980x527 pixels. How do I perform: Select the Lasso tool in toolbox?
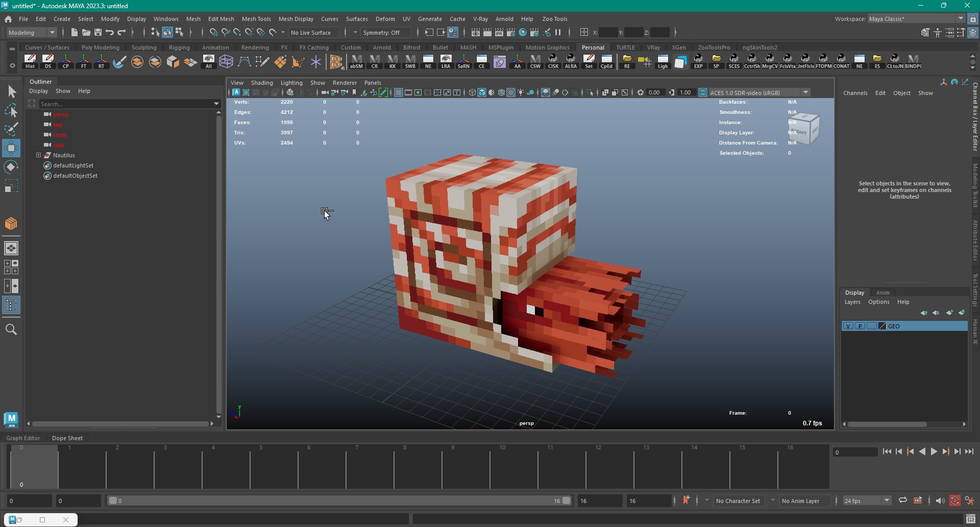(11, 110)
